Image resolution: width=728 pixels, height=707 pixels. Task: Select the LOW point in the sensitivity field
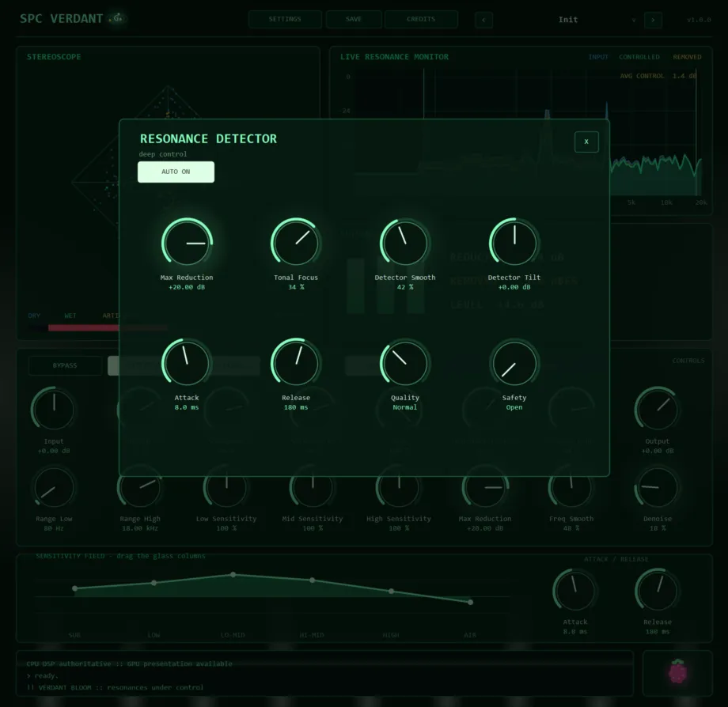[x=154, y=583]
